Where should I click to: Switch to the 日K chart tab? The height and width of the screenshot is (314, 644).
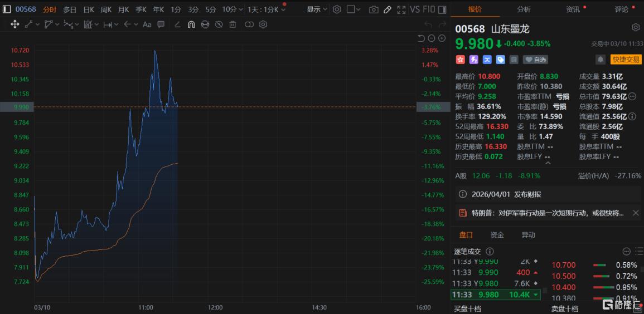click(x=89, y=9)
